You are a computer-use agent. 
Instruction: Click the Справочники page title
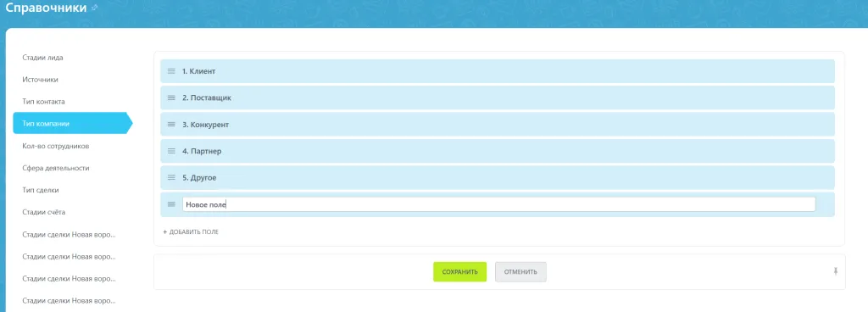46,8
